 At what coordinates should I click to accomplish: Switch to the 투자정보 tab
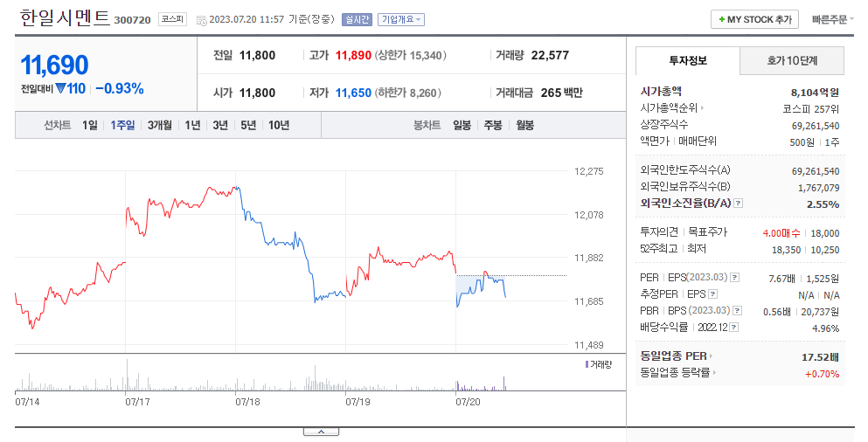pyautogui.click(x=688, y=61)
